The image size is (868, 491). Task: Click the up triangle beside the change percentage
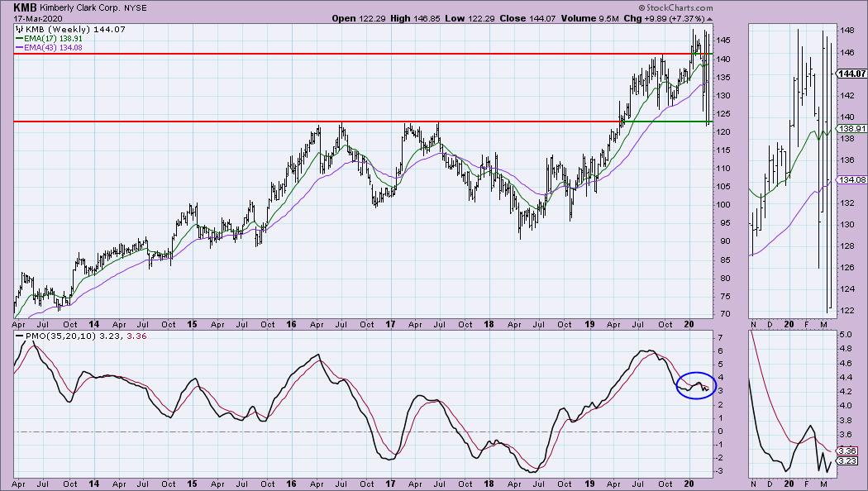tap(710, 19)
